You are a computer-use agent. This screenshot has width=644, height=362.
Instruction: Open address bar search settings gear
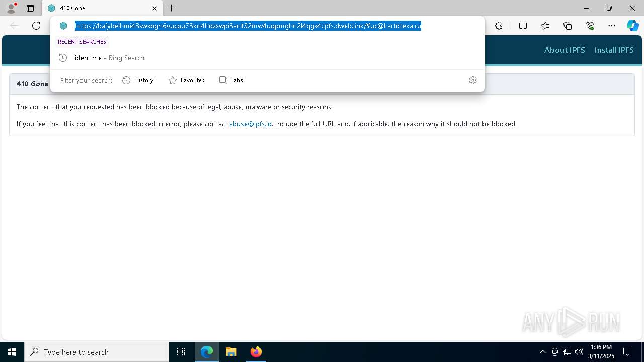point(473,80)
